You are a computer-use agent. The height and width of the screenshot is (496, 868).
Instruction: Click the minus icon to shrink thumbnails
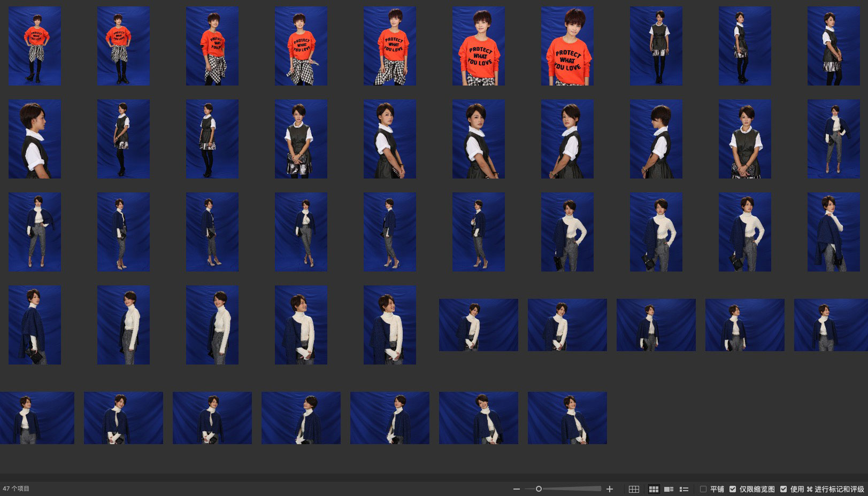pyautogui.click(x=516, y=489)
